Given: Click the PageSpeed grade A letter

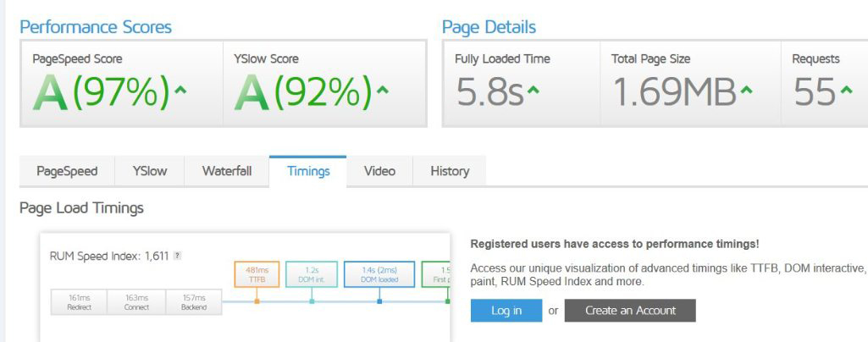Looking at the screenshot, I should [50, 93].
